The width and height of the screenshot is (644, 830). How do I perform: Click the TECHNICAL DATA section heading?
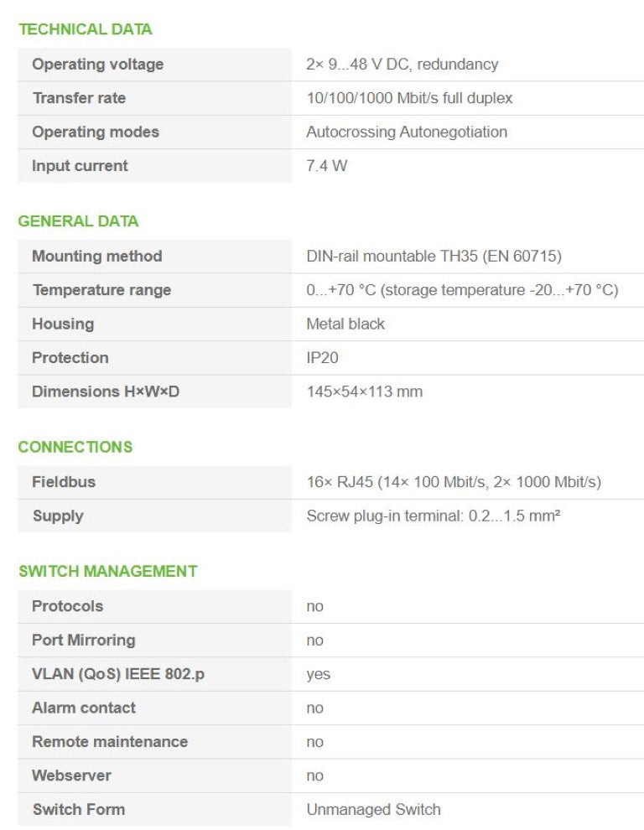tap(85, 29)
